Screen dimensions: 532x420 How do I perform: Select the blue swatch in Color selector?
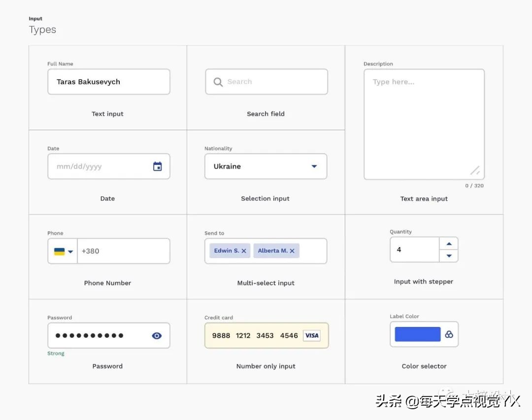pos(416,334)
